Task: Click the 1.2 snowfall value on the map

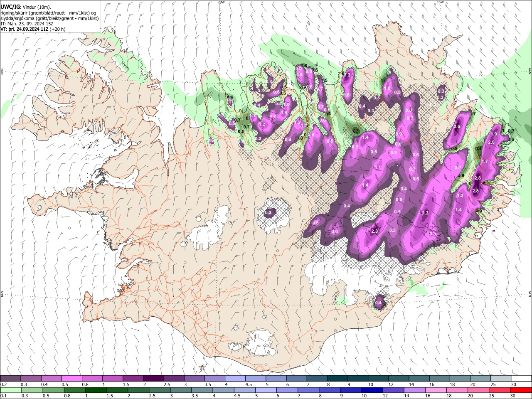Action: click(x=460, y=195)
